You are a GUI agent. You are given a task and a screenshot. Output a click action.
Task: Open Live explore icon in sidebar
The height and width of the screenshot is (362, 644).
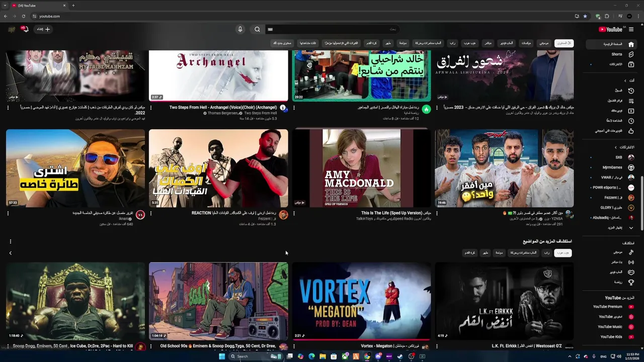631,262
